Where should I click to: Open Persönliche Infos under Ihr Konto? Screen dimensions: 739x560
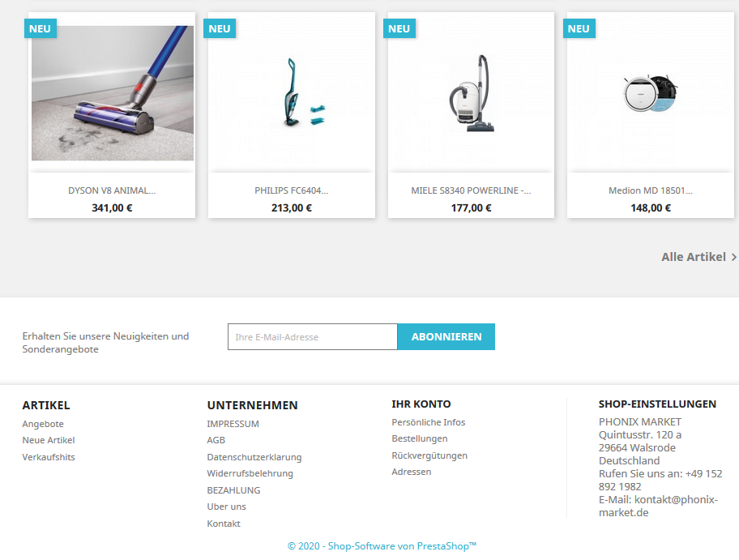pyautogui.click(x=429, y=422)
